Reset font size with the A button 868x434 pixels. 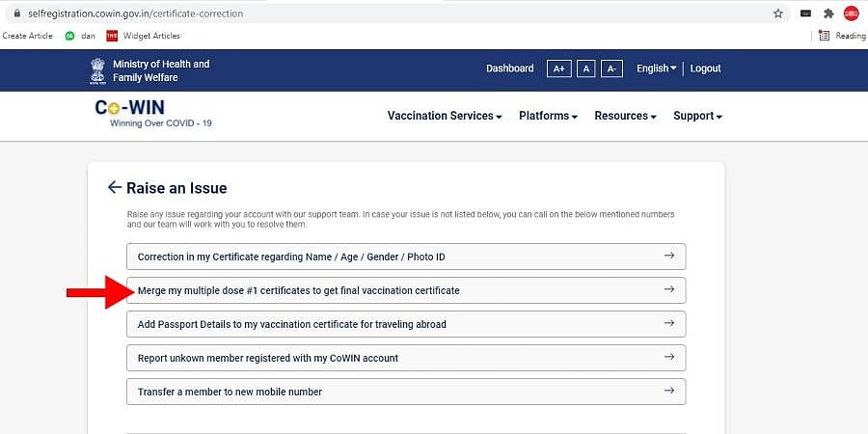(x=585, y=68)
